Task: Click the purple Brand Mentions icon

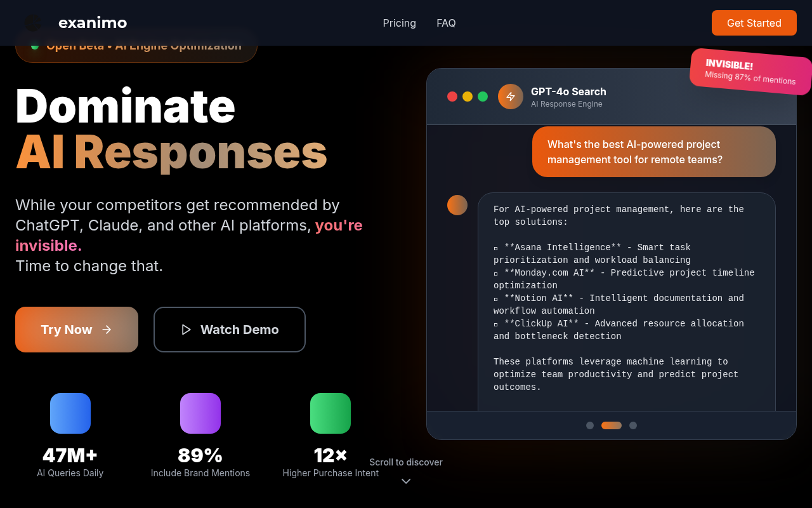Action: point(200,413)
